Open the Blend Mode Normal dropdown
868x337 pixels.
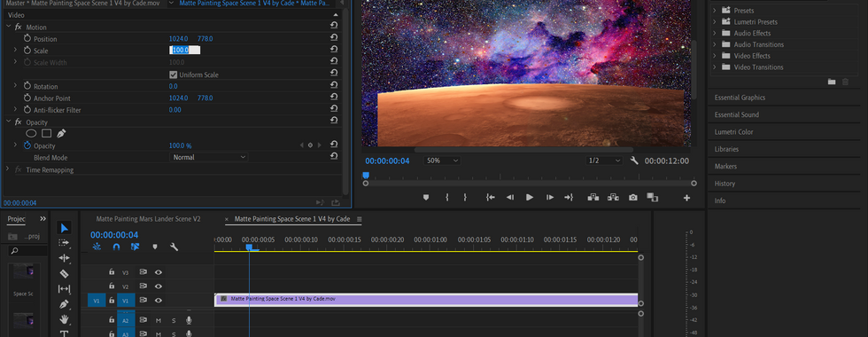pyautogui.click(x=208, y=158)
